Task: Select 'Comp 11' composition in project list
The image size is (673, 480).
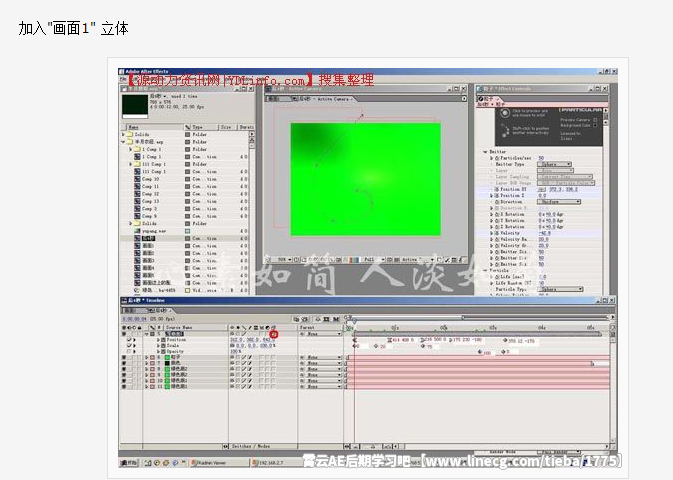Action: coord(151,186)
